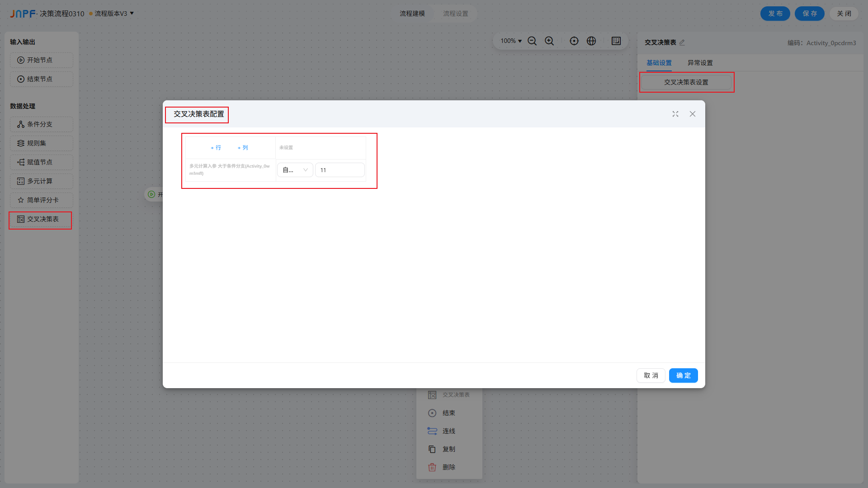Click the zoom out magnifier icon

[x=532, y=41]
